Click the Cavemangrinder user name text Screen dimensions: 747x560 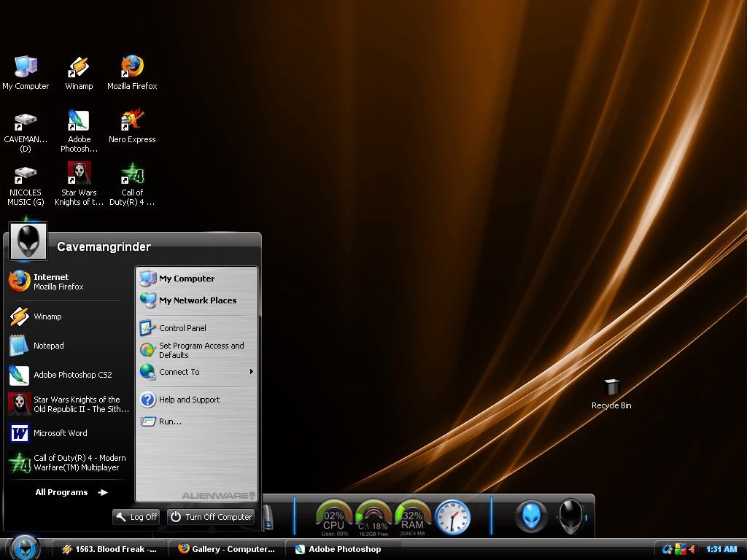tap(104, 246)
